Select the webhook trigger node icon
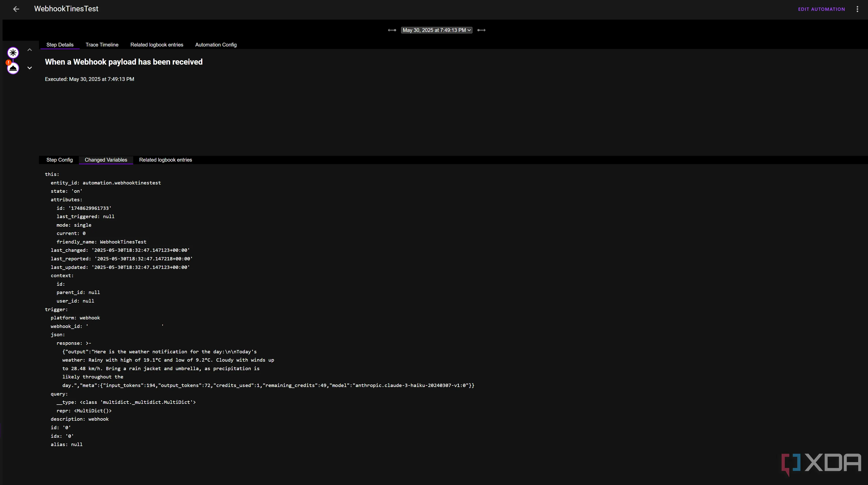868x485 pixels. tap(13, 53)
